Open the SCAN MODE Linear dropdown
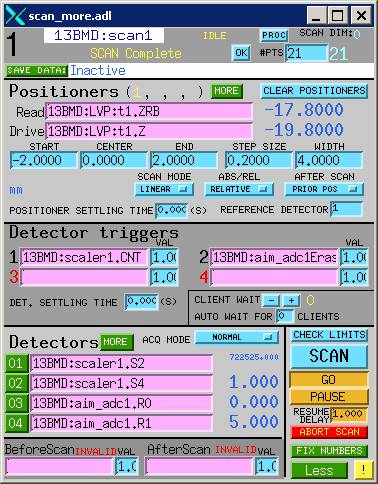This screenshot has height=484, width=378. pyautogui.click(x=164, y=189)
